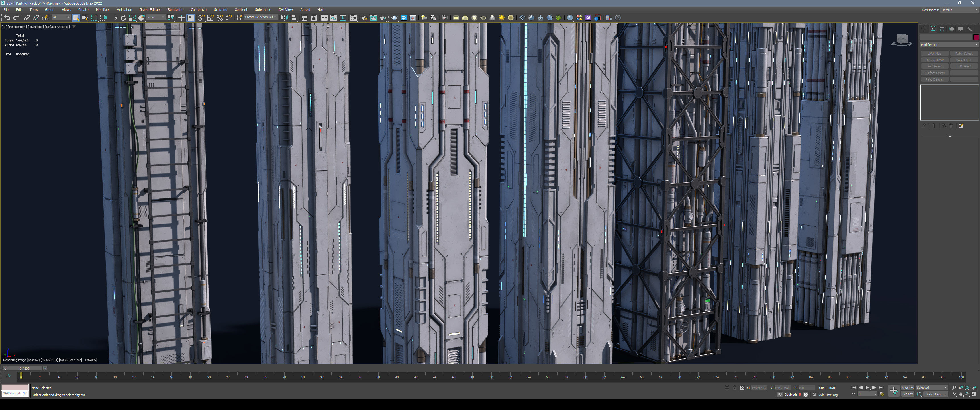Open the Arnold menu
Viewport: 980px width, 410px height.
point(305,9)
